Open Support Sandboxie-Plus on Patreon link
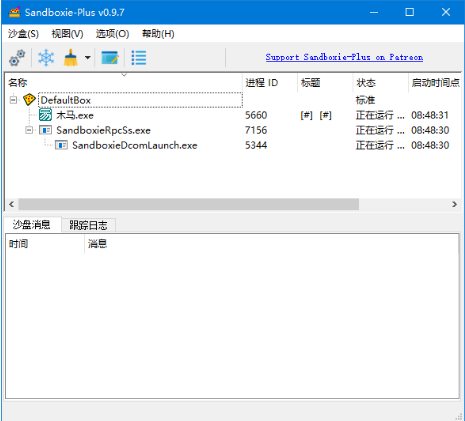465x421 pixels. click(344, 57)
